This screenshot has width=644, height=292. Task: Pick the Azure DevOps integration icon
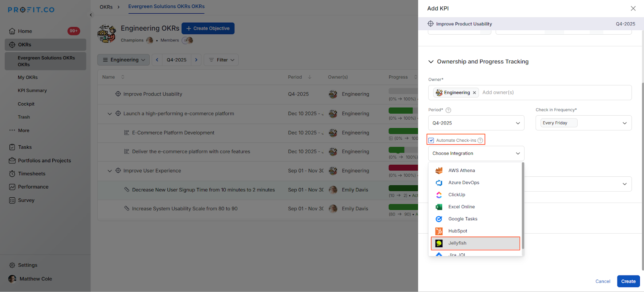pyautogui.click(x=439, y=182)
